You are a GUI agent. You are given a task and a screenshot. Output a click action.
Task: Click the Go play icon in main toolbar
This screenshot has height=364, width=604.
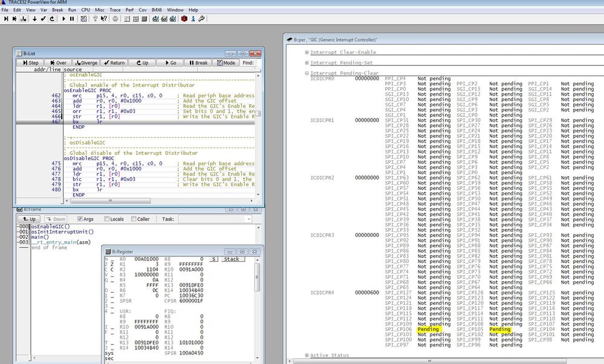click(63, 19)
